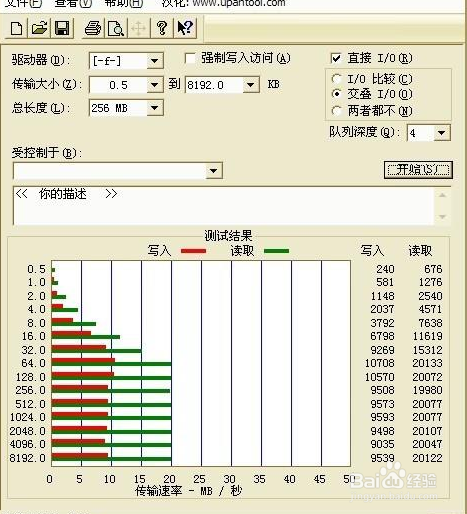The image size is (467, 514).
Task: Click the 0.5 row label in chart
Action: click(36, 269)
